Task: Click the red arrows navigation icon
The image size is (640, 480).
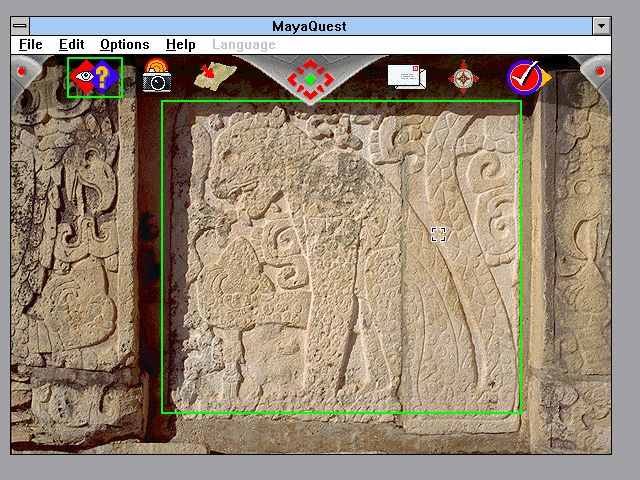Action: coord(310,79)
